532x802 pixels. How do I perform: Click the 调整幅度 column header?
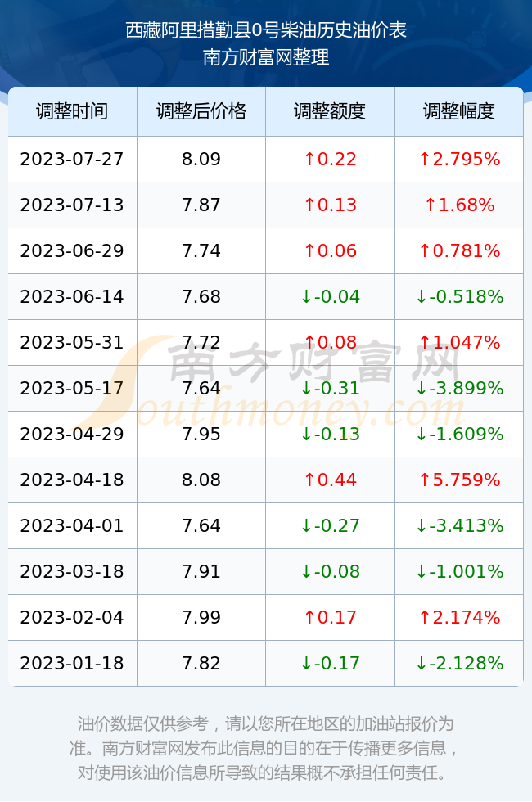459,111
